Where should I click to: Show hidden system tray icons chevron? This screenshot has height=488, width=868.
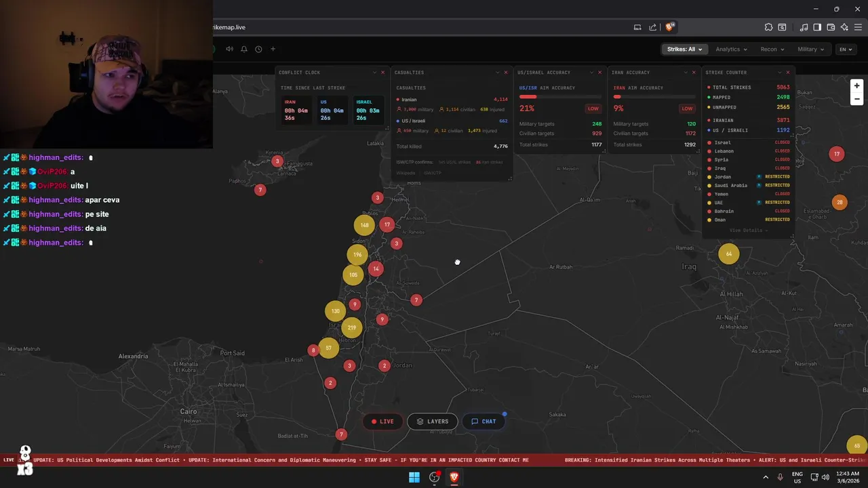766,477
